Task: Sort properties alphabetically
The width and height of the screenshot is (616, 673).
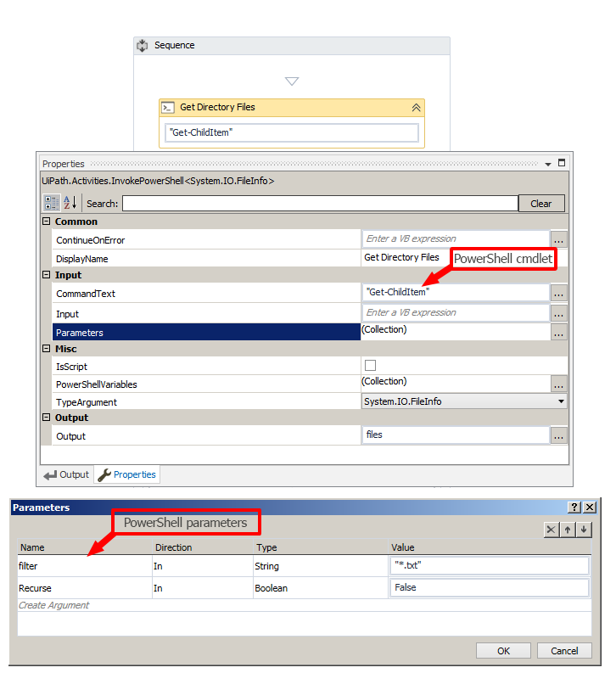Action: [x=70, y=203]
